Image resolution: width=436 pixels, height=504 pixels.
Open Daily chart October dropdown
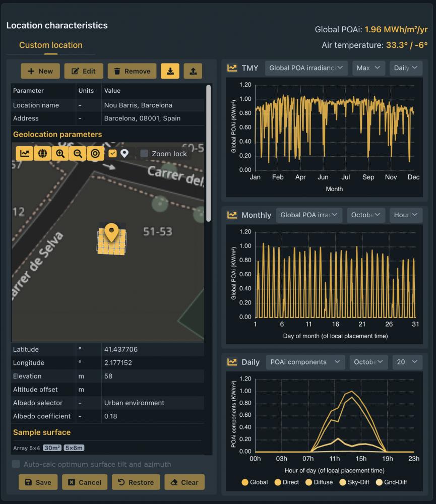[369, 362]
